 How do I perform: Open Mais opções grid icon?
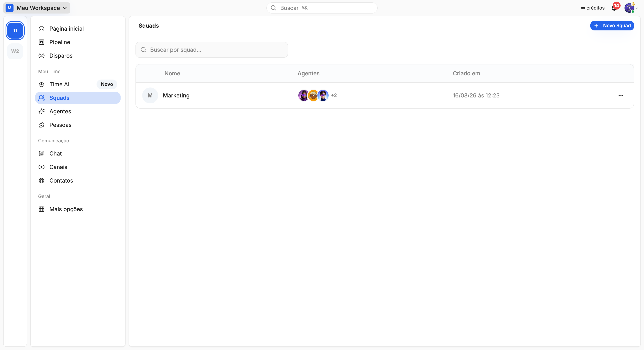[42, 209]
